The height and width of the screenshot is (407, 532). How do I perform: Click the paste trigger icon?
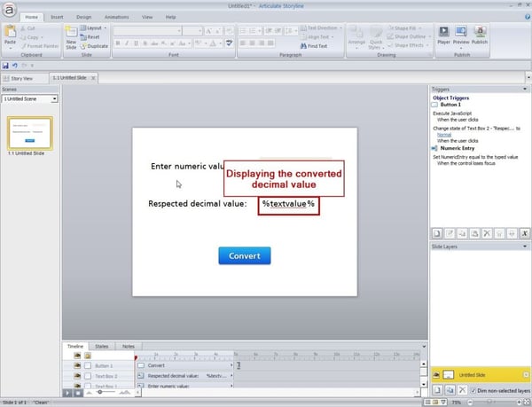(x=474, y=233)
